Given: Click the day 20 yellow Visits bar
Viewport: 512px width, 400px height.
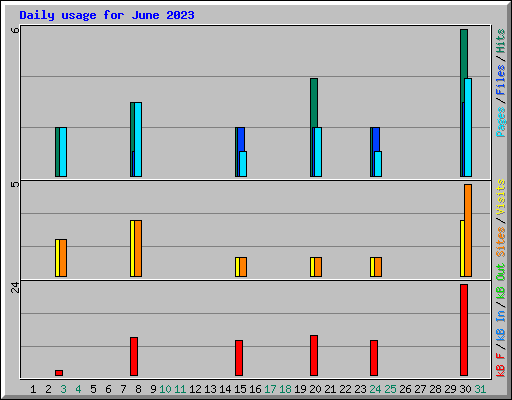Looking at the screenshot, I should click(312, 267).
